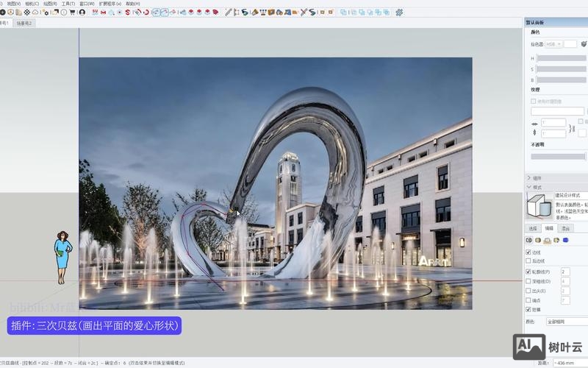Collapse the 样式 styles panel section
588x368 pixels.
[529, 187]
